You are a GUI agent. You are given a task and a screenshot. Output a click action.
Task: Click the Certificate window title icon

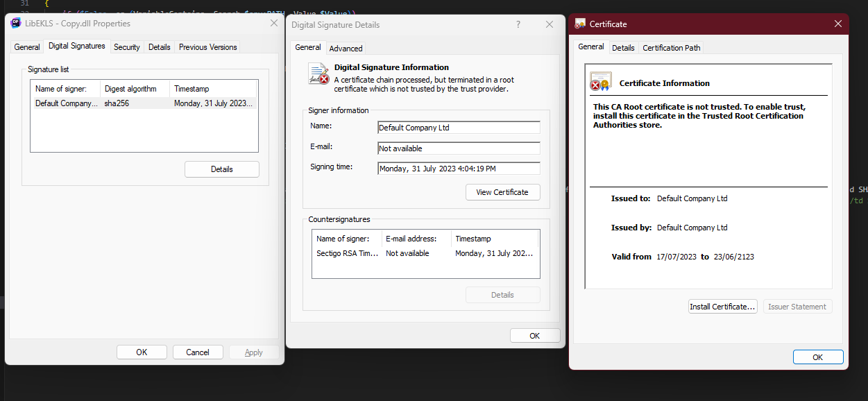[580, 24]
